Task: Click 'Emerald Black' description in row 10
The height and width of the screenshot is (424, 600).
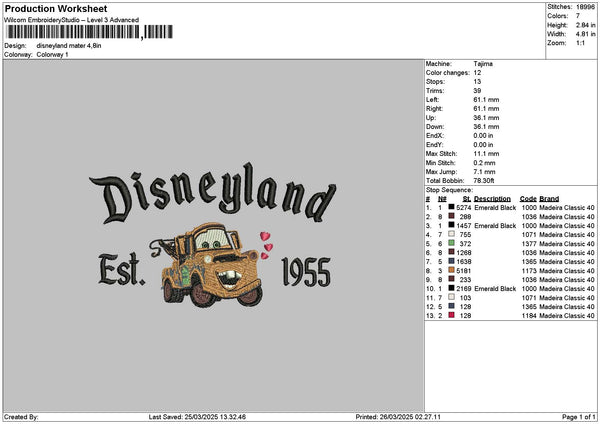Action: pyautogui.click(x=495, y=289)
